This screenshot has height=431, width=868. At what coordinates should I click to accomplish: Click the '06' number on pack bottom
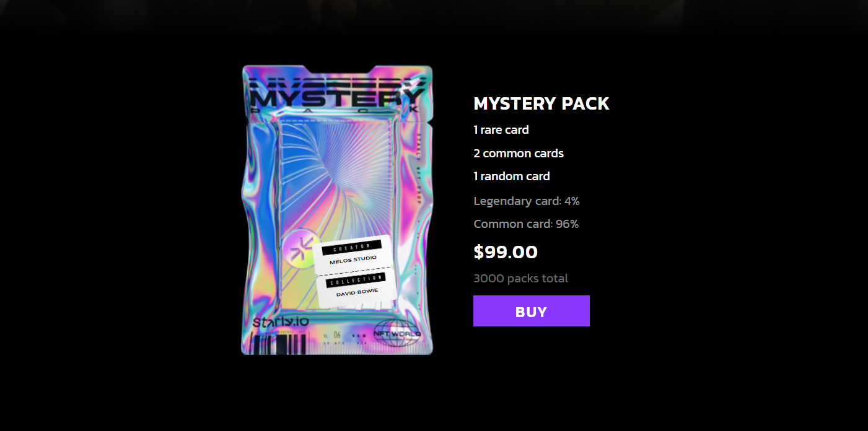tap(337, 335)
